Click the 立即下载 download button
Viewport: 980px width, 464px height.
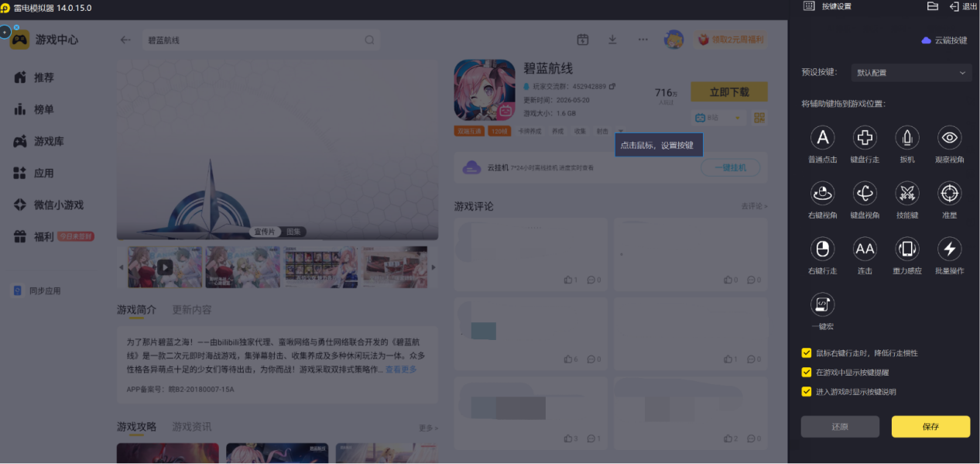(x=729, y=91)
